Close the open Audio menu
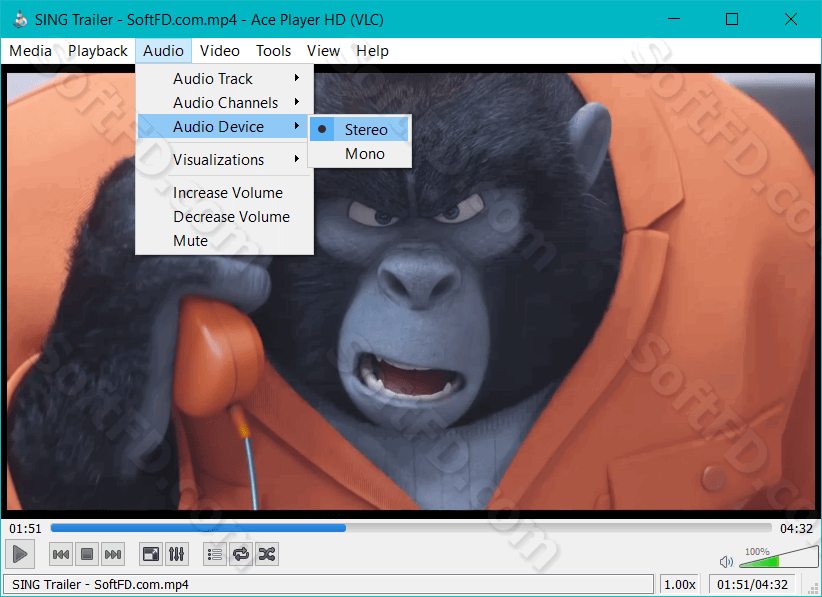Viewport: 822px width, 597px height. click(x=164, y=51)
